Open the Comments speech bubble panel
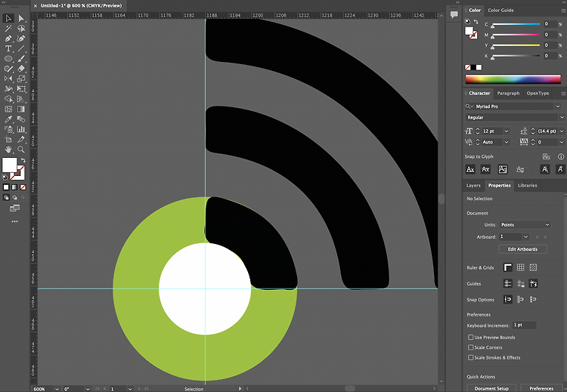 [x=454, y=14]
